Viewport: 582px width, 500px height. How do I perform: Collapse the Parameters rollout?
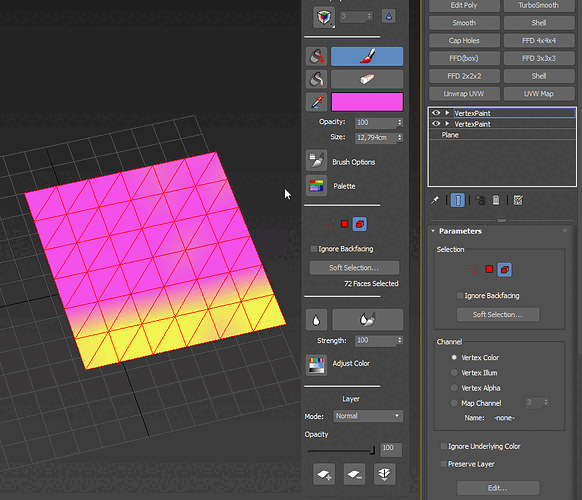coord(433,231)
